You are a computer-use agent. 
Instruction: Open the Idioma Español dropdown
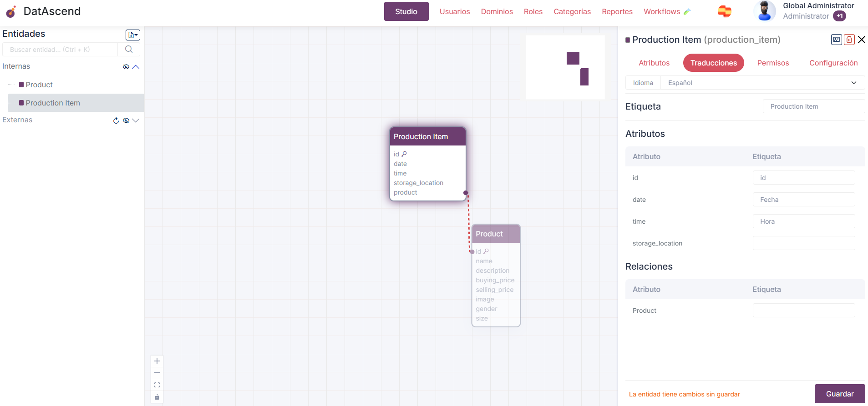coord(762,83)
